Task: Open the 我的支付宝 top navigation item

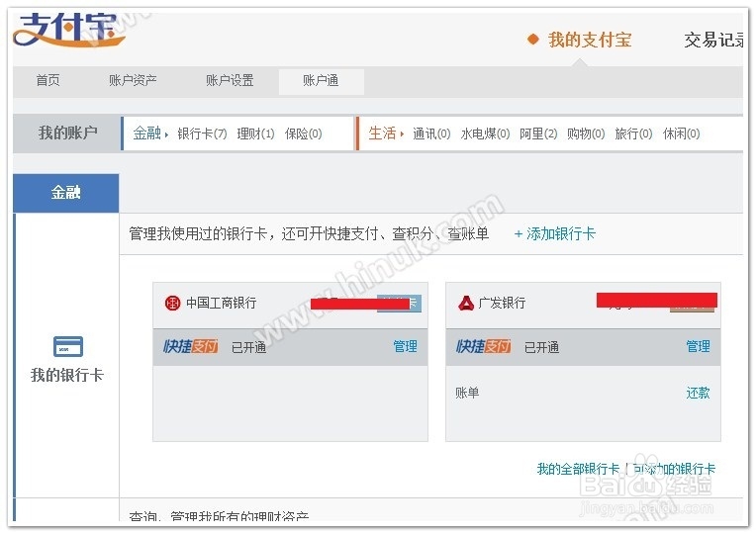Action: tap(590, 40)
